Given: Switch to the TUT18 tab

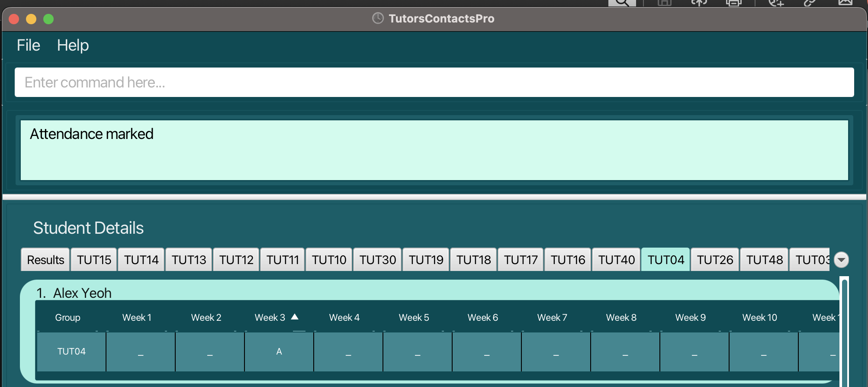Looking at the screenshot, I should pyautogui.click(x=473, y=260).
